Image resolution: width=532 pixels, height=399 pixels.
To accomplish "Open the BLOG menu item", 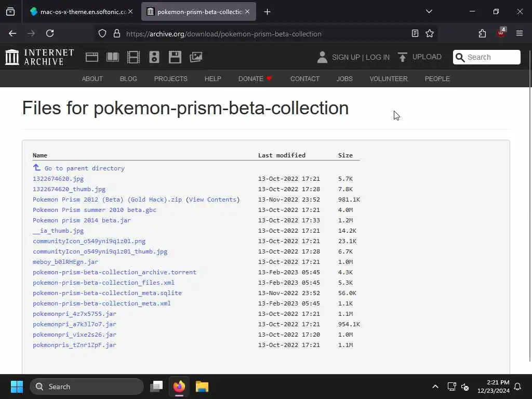I will (x=128, y=79).
